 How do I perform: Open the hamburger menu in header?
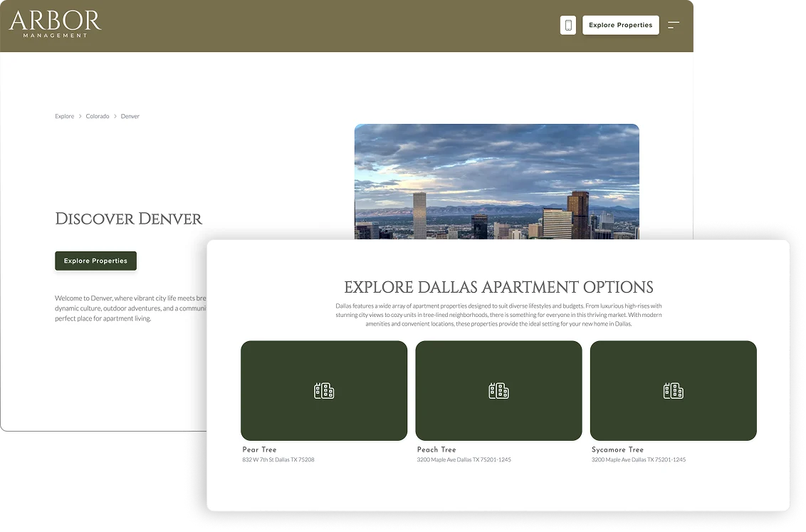tap(674, 25)
